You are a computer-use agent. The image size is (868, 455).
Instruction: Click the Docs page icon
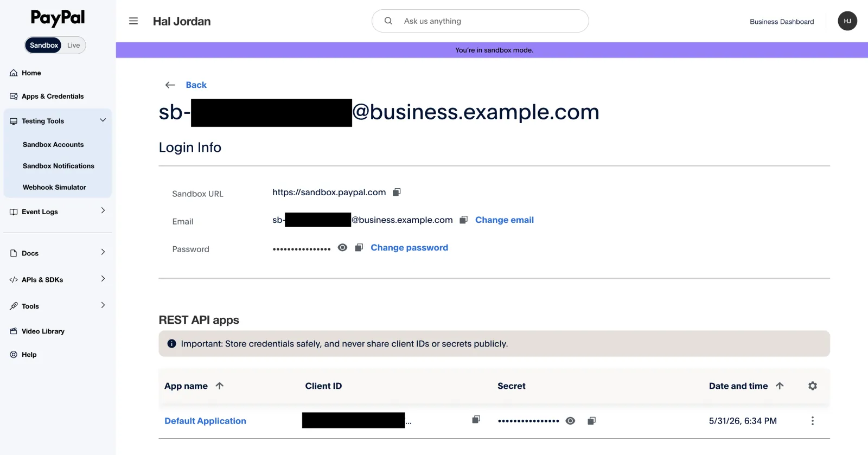click(14, 253)
